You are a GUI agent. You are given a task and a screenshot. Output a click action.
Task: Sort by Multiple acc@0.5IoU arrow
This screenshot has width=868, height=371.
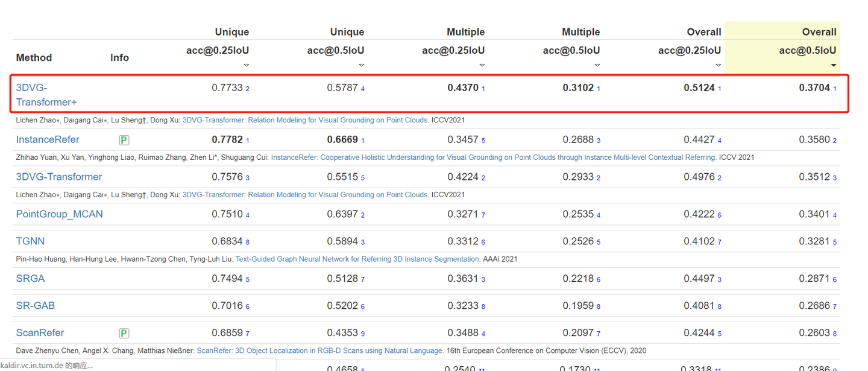click(x=597, y=65)
